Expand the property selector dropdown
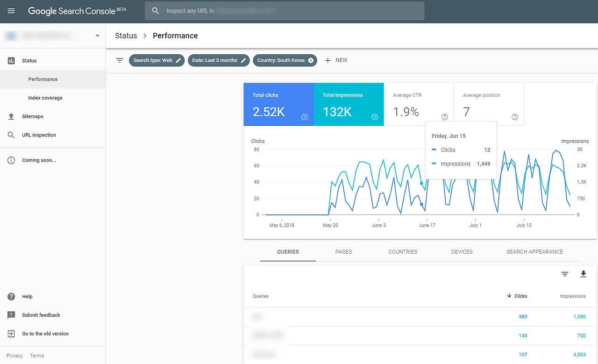598x364 pixels. [97, 36]
